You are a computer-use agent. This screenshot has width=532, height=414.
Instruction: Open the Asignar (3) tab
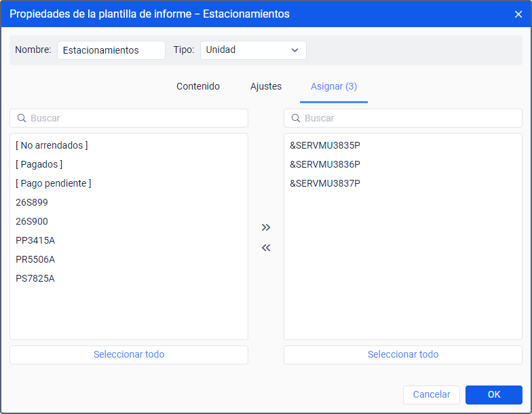334,86
